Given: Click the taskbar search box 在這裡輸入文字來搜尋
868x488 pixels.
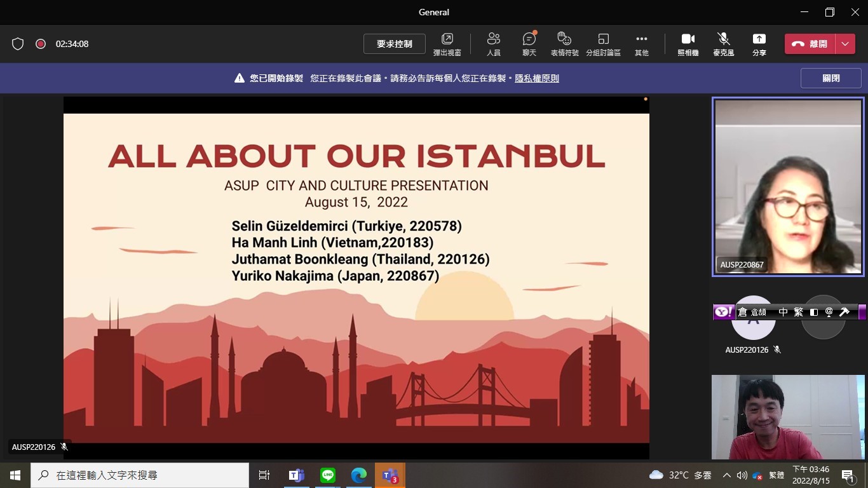Looking at the screenshot, I should point(140,475).
